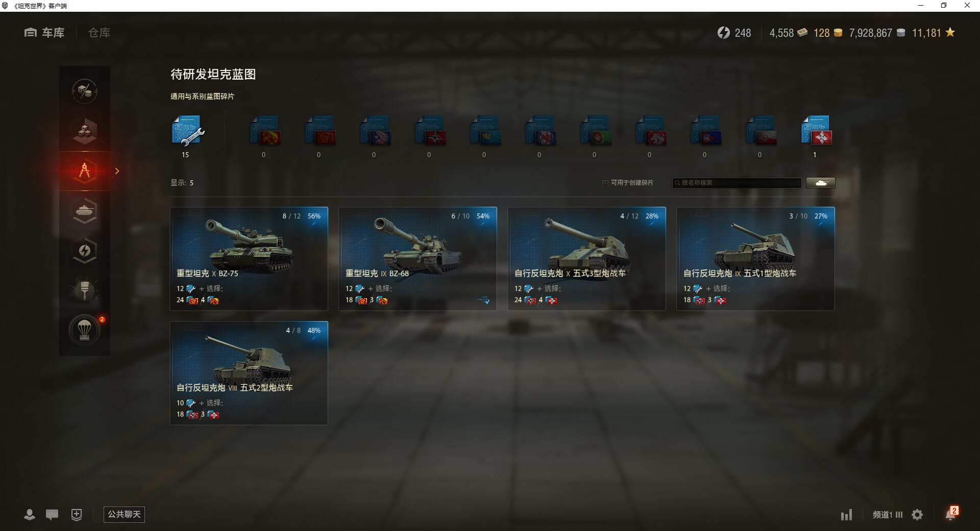
Task: Open the stacked crates storage sidebar icon
Action: point(85,131)
